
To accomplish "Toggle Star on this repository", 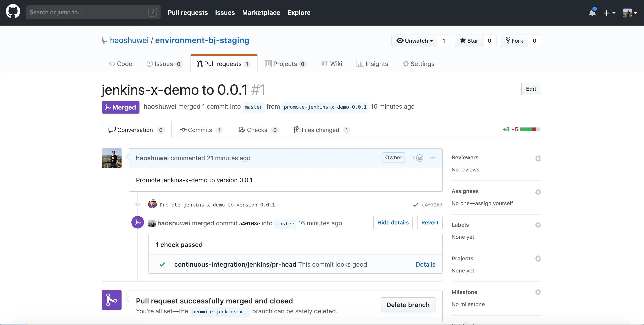I will 469,41.
